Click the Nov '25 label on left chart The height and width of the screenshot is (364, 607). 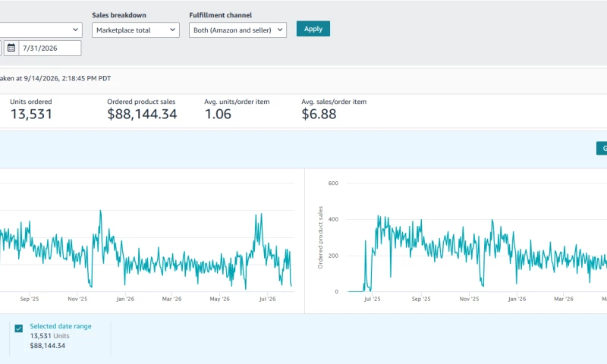[77, 299]
